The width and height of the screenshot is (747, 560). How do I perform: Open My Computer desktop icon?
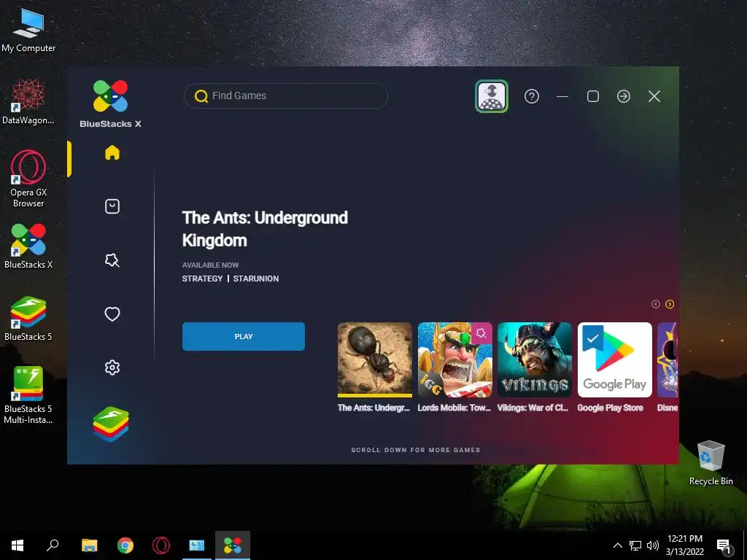point(28,31)
